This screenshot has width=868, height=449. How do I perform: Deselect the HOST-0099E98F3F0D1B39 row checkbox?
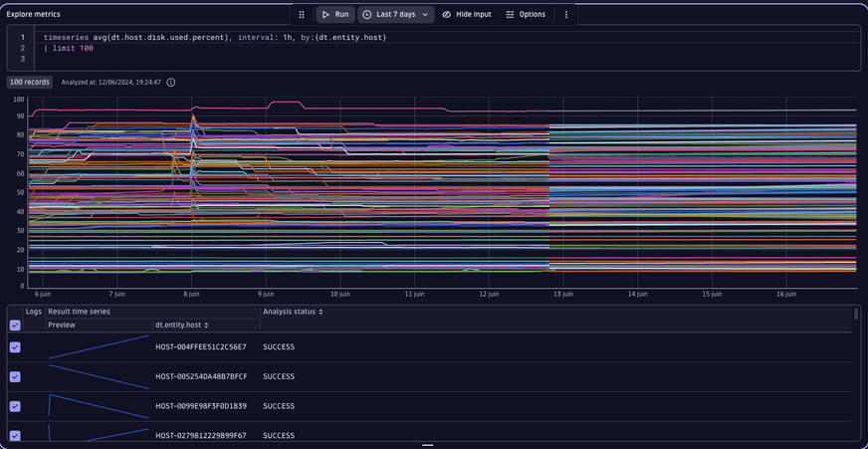click(15, 406)
